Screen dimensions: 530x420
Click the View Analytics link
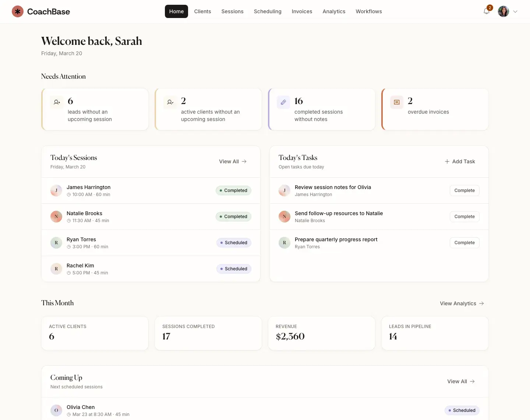tap(462, 303)
